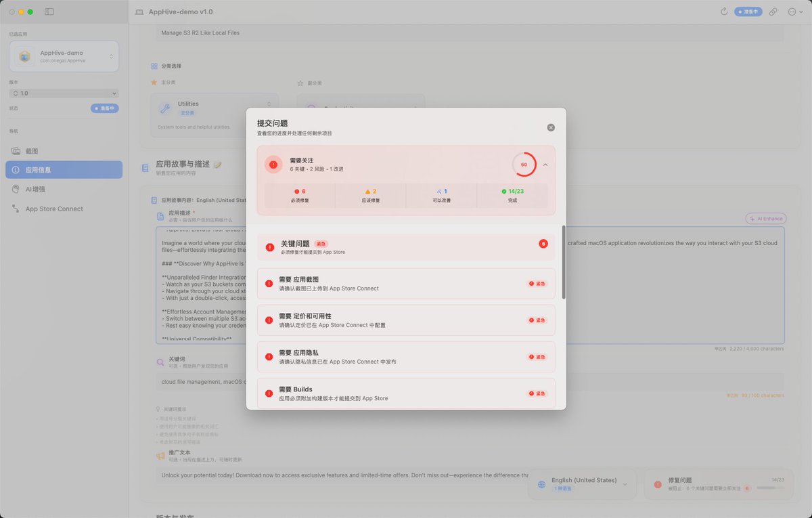Screen dimensions: 812x518
Task: Open the 需要 应用隐私 issue row
Action: [x=406, y=357]
